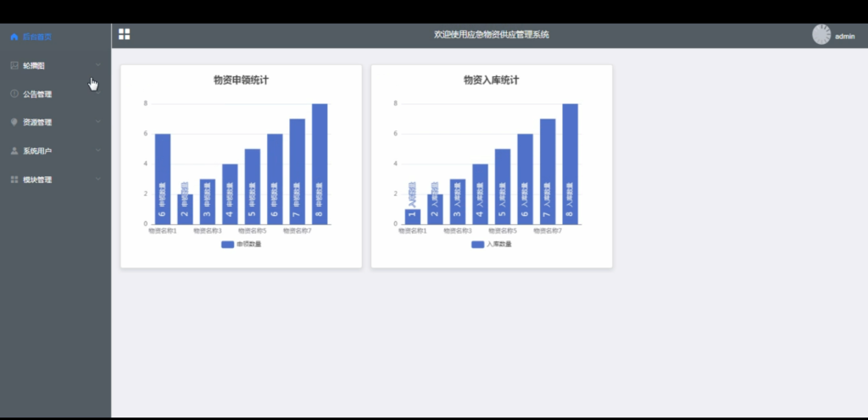Click the 欢迎使用应急物资供应管理系统 header title
The width and height of the screenshot is (868, 420).
pos(492,35)
